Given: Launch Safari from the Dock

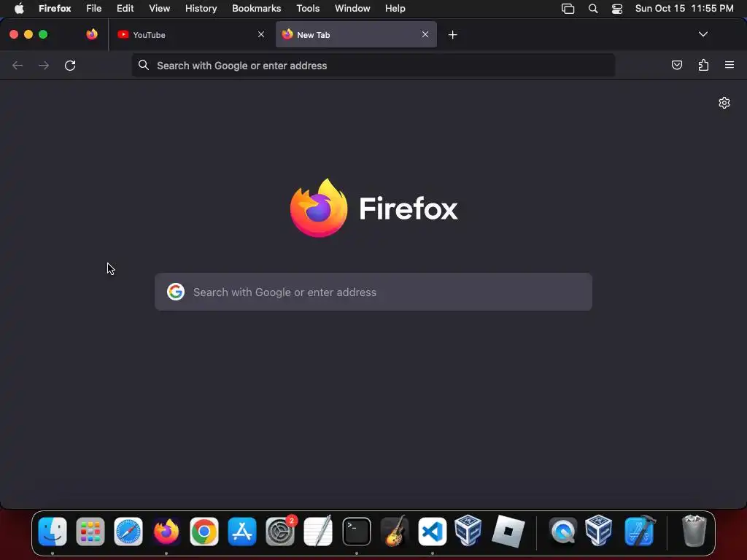Looking at the screenshot, I should pyautogui.click(x=128, y=532).
